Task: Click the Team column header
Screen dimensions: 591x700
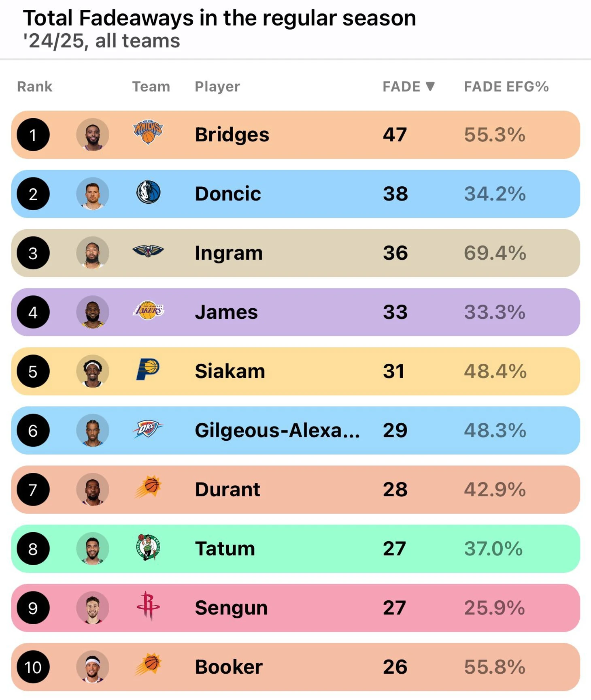Action: pyautogui.click(x=151, y=87)
